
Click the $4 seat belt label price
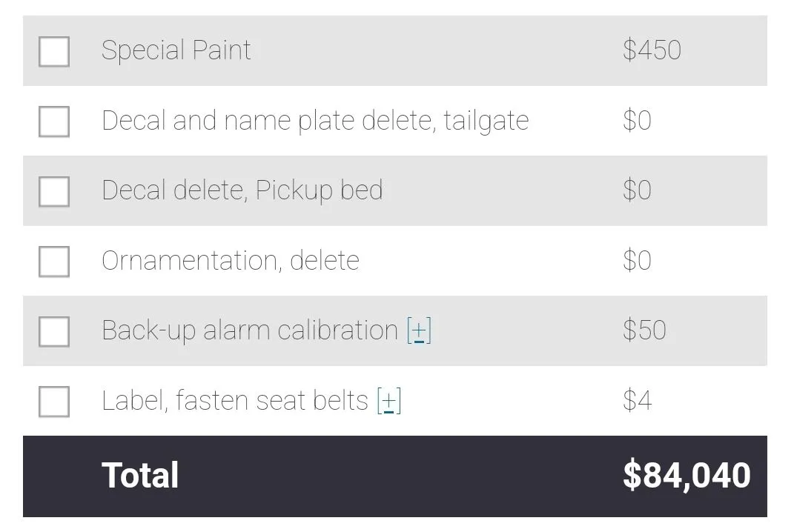point(638,400)
